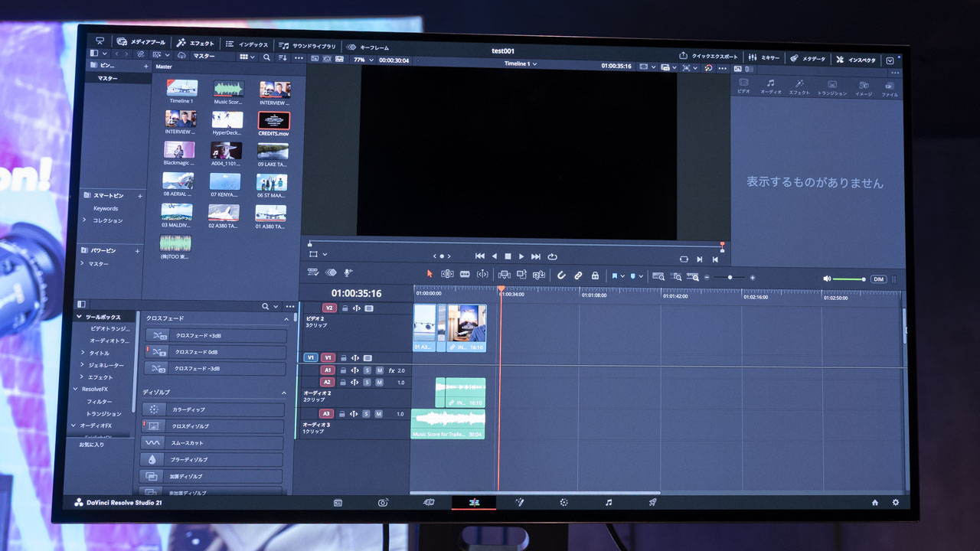Click the monitor volume slider

(x=848, y=279)
